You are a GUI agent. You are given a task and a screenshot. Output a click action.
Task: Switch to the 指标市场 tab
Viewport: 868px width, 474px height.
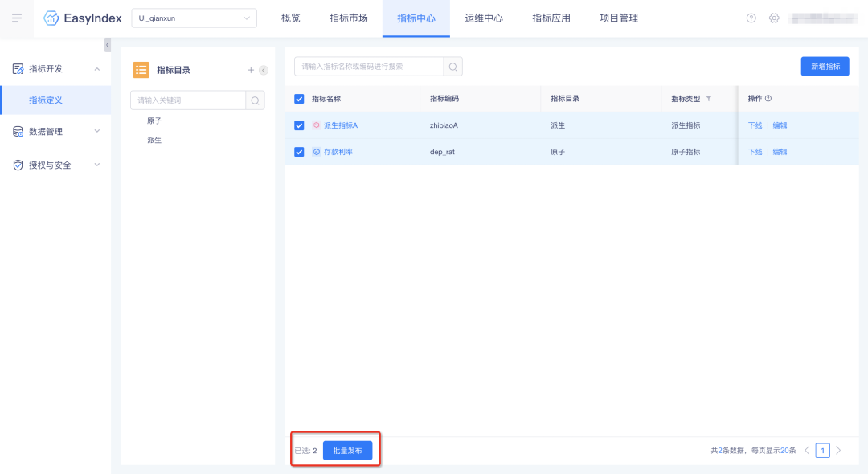(x=349, y=18)
